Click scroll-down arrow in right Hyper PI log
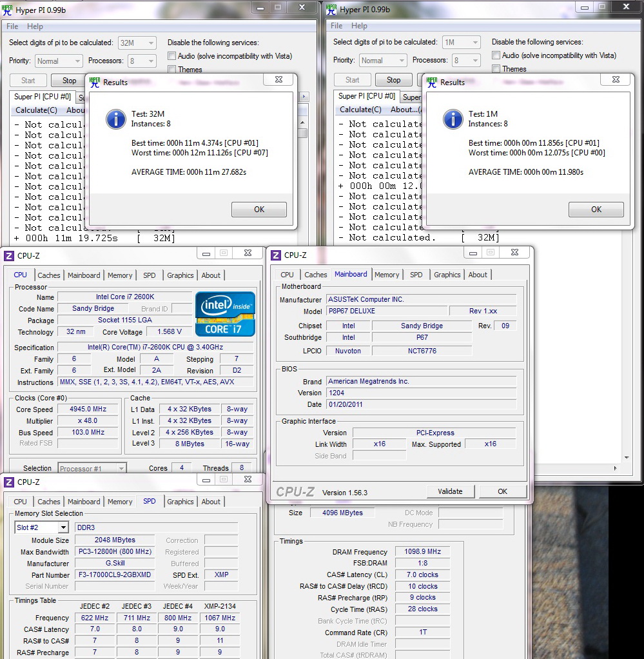Image resolution: width=644 pixels, height=659 pixels. 627,457
